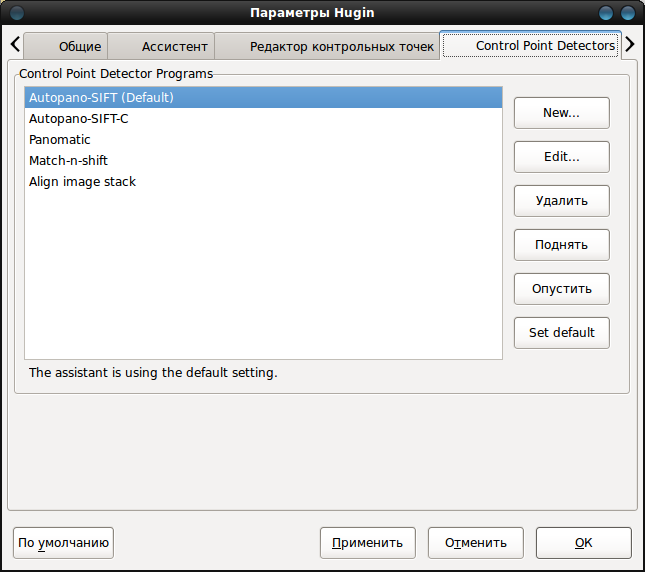Click the assistant default setting status text
The height and width of the screenshot is (572, 645).
coord(153,373)
